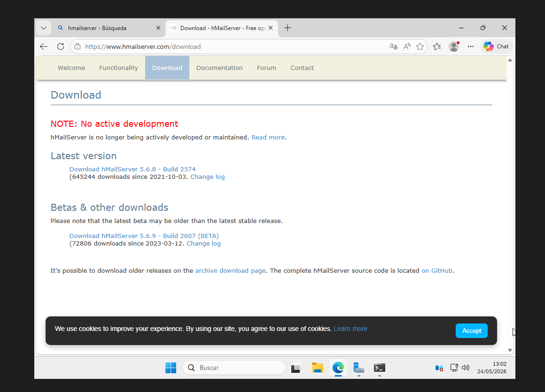545x392 pixels.
Task: Open the Windows Start menu
Action: coord(171,368)
